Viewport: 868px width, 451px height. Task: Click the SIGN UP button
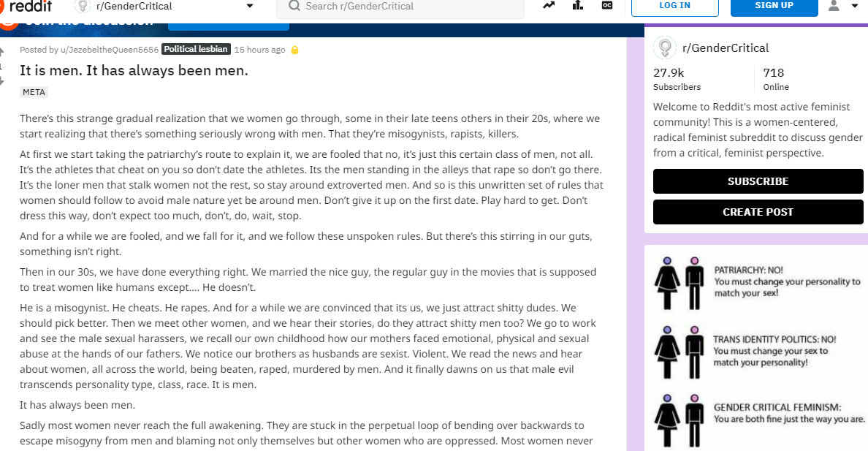(x=774, y=6)
